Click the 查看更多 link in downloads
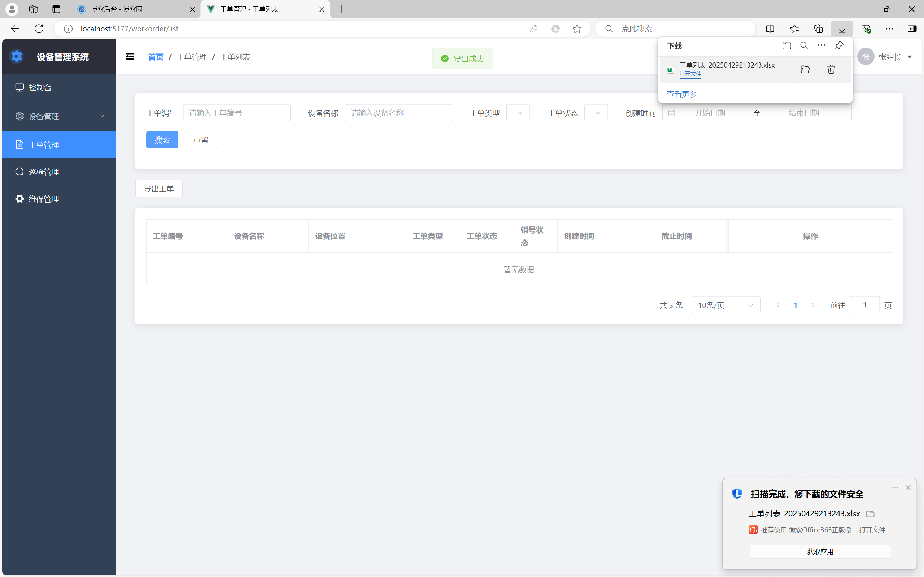The width and height of the screenshot is (924, 577). coord(681,94)
